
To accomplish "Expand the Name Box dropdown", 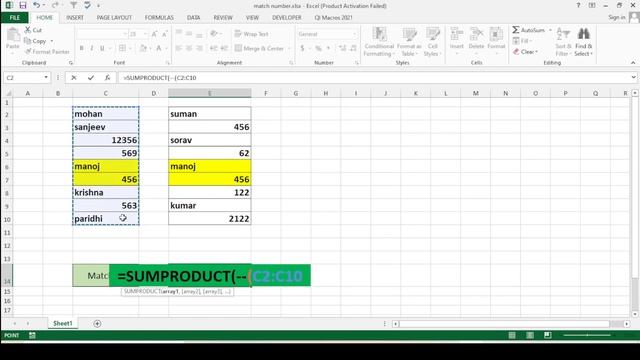I will point(46,78).
